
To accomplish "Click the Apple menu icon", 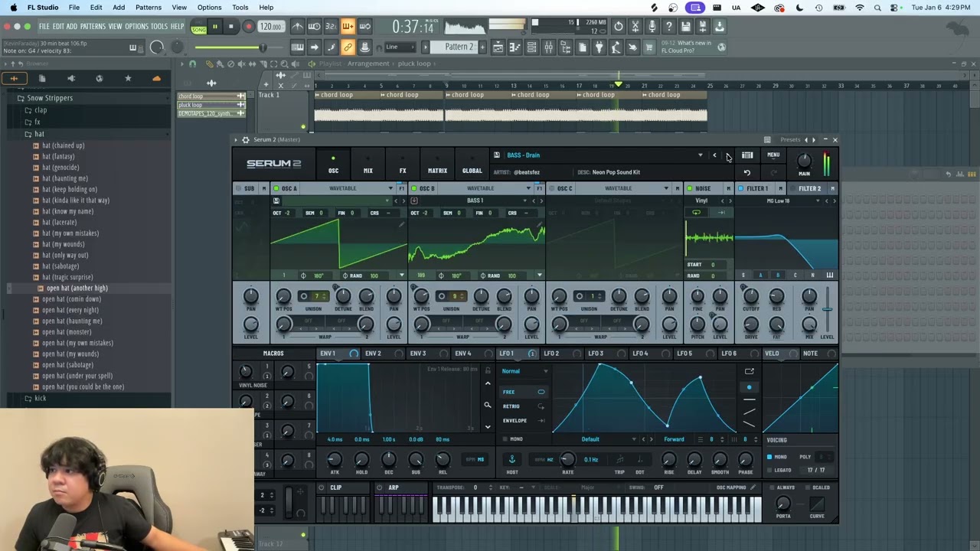I will 13,8.
